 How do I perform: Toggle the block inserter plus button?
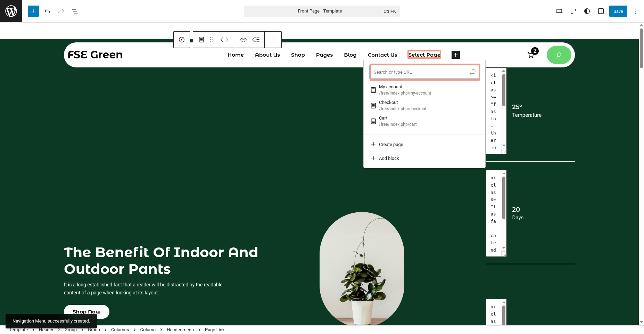click(x=33, y=11)
